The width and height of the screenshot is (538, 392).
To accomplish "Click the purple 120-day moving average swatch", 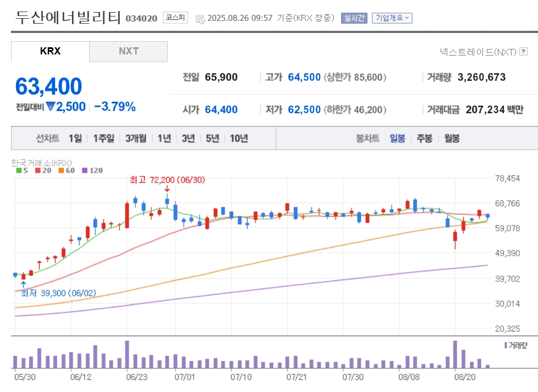I will 85,170.
